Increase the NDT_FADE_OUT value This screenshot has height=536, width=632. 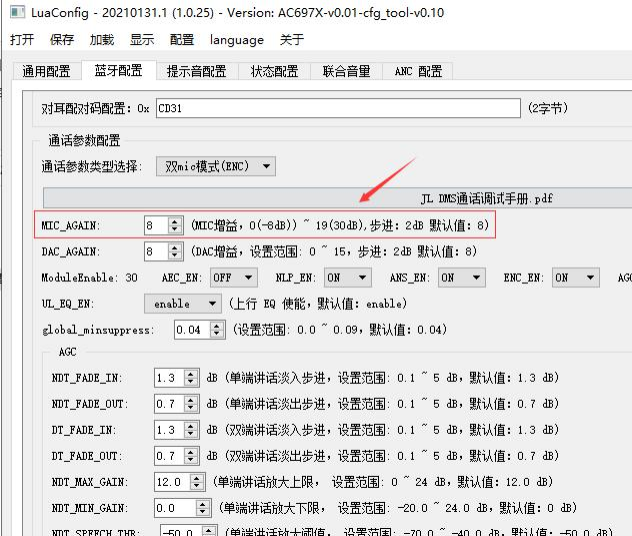tap(191, 399)
